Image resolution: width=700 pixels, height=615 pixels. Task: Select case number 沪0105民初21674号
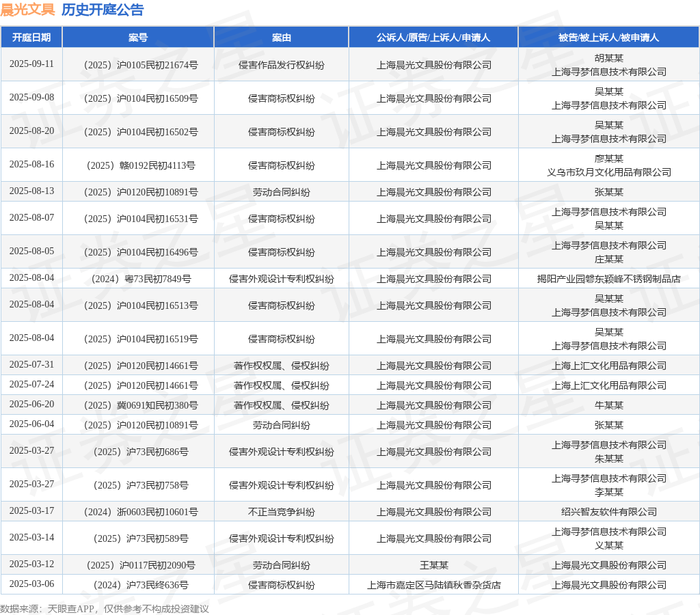point(141,65)
